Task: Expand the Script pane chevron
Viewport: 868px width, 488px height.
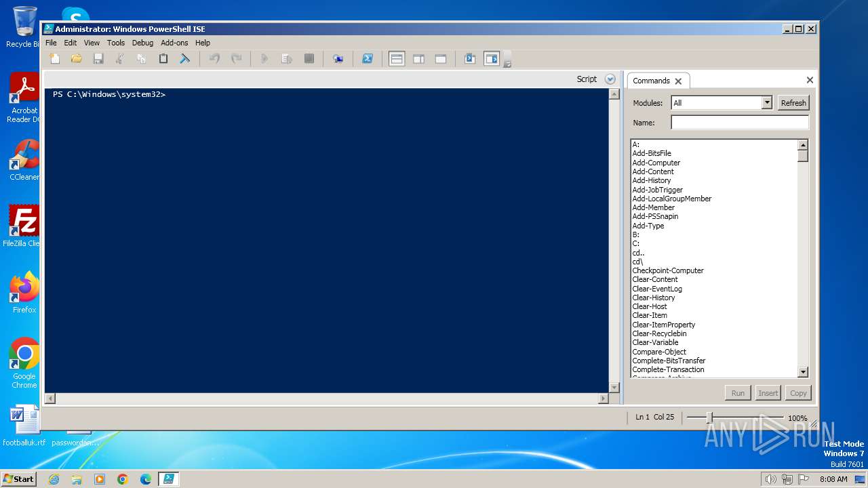Action: pos(610,79)
